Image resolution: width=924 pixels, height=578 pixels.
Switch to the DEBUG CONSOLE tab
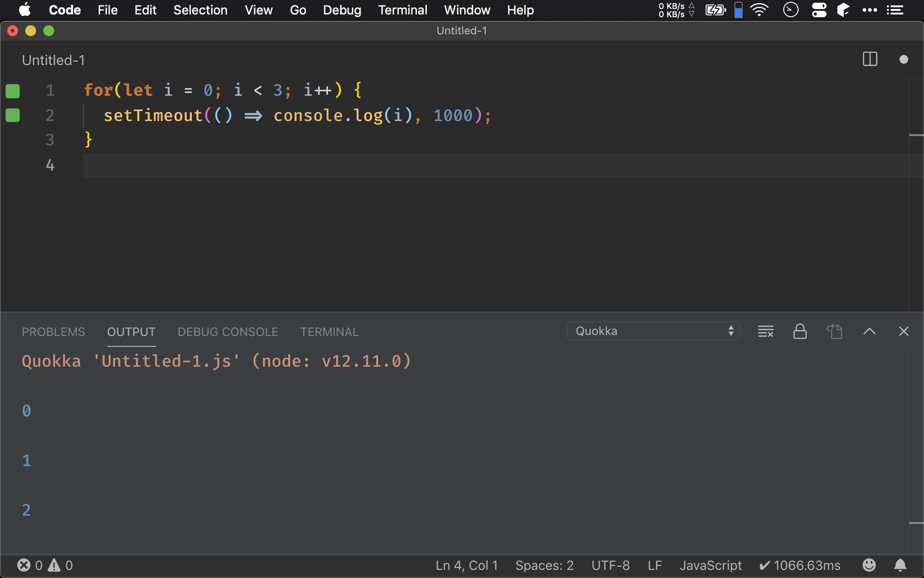tap(228, 331)
